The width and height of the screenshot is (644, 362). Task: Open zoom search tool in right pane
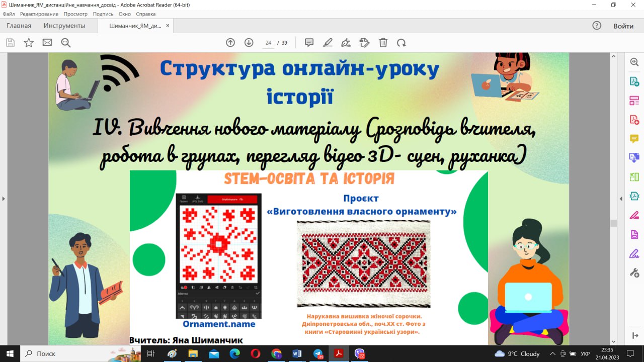[x=634, y=62]
